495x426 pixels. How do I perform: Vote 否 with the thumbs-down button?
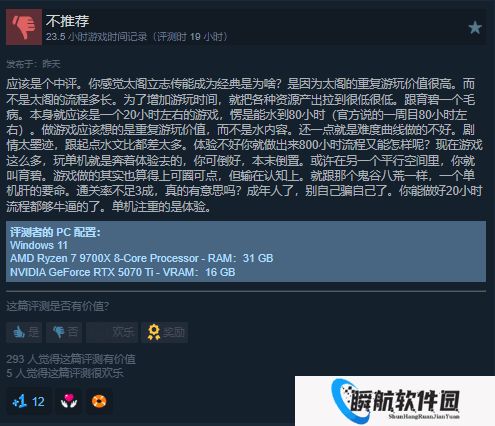[x=64, y=332]
